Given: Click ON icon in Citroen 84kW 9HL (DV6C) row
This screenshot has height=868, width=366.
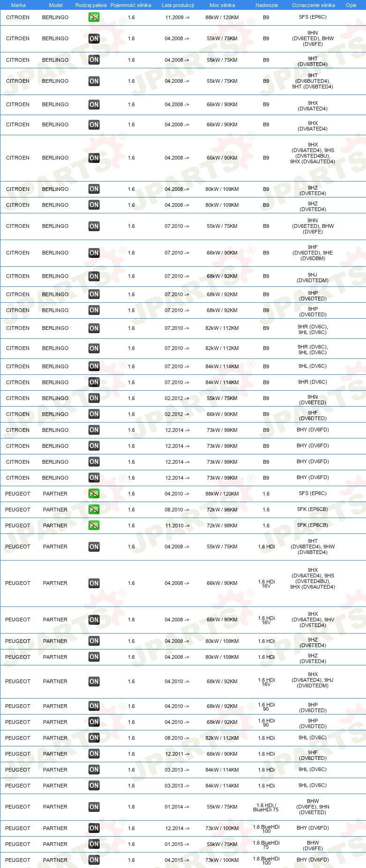Looking at the screenshot, I should point(94,366).
